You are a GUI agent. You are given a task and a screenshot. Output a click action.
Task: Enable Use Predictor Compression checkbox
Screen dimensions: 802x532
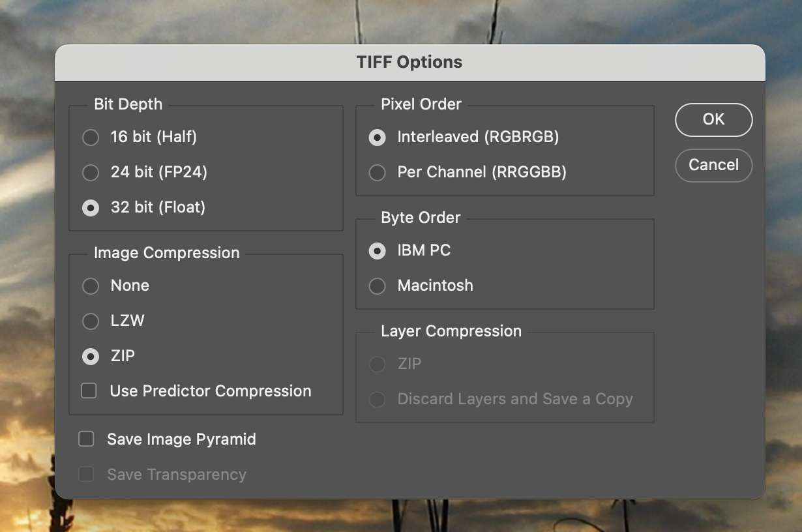[89, 391]
